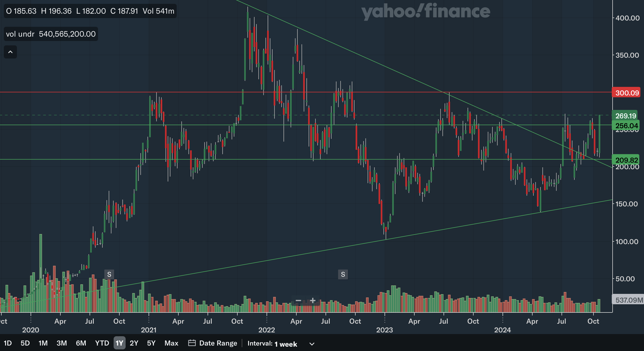Screen dimensions: 644x351
Task: Switch to the 1M range
Action: (x=43, y=343)
